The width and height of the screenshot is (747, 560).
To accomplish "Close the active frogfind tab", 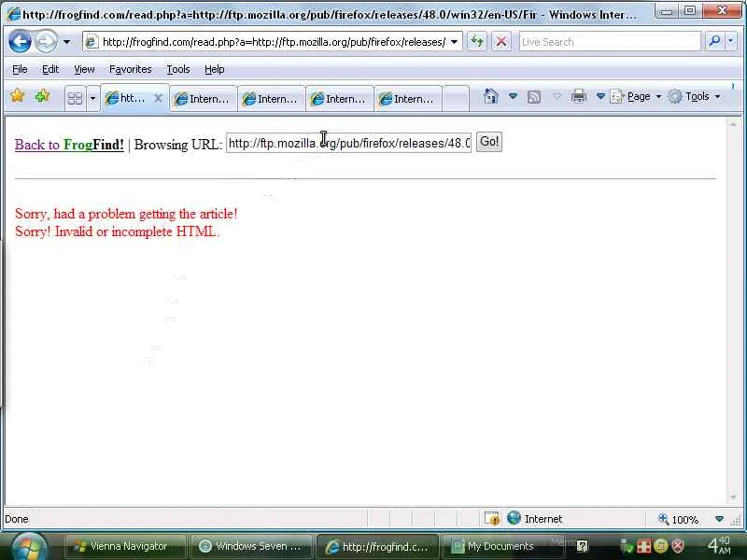I will pyautogui.click(x=158, y=98).
